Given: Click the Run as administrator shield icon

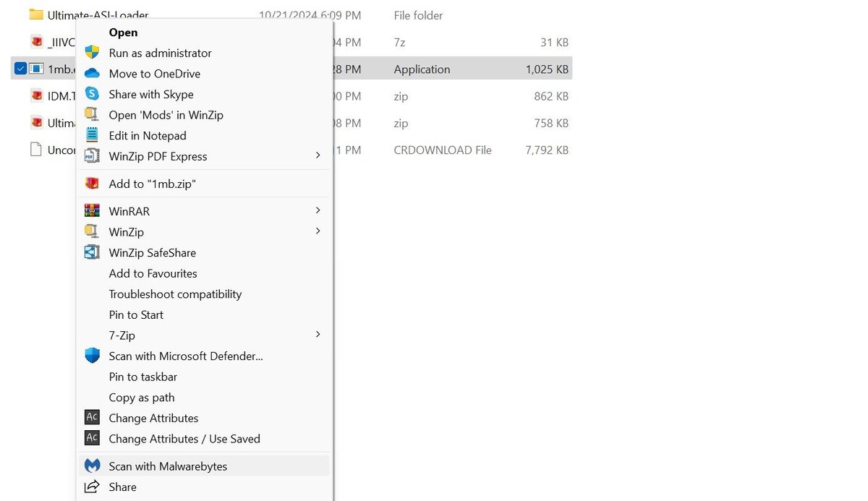Looking at the screenshot, I should pos(92,52).
